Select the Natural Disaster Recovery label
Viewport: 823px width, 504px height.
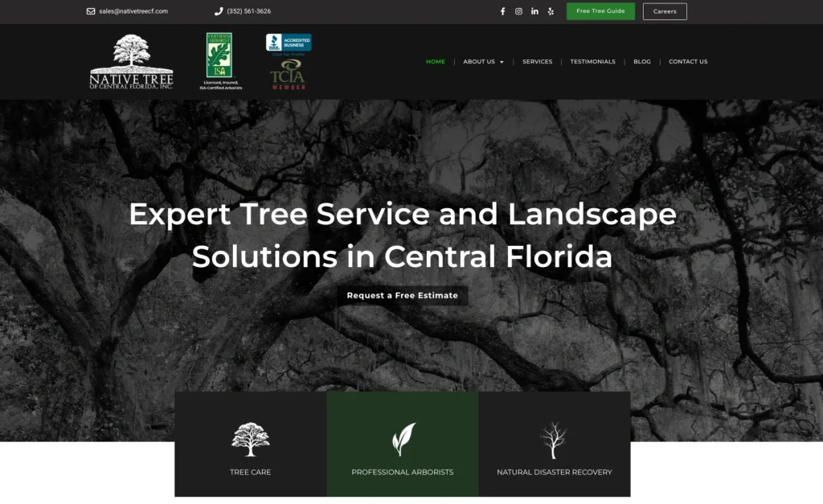point(555,472)
